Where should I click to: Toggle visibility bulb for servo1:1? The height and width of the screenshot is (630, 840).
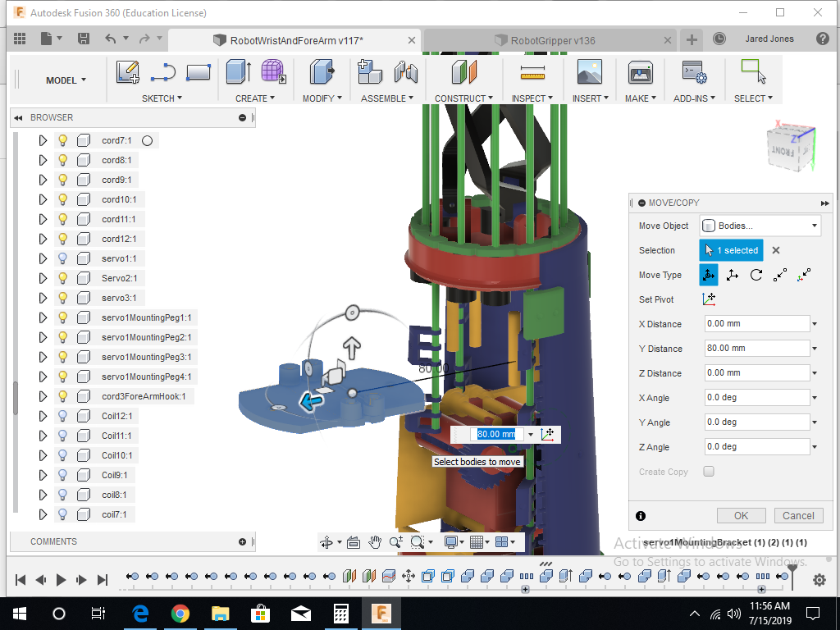tap(62, 258)
